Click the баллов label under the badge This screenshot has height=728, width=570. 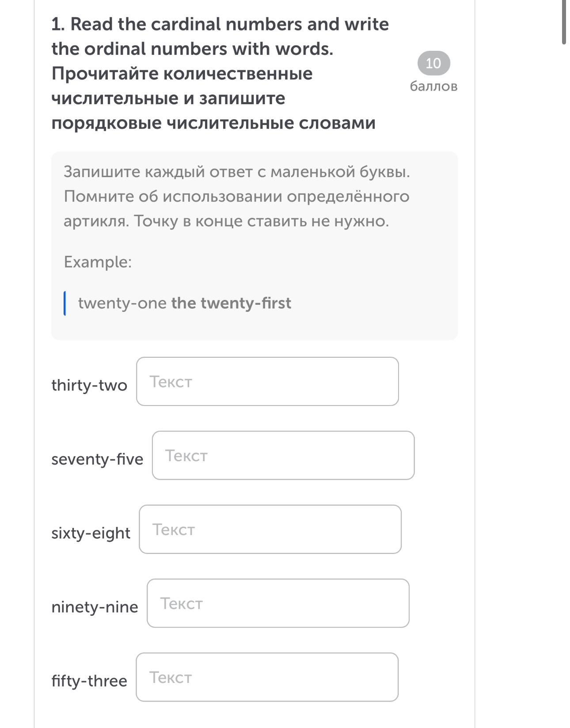(433, 86)
